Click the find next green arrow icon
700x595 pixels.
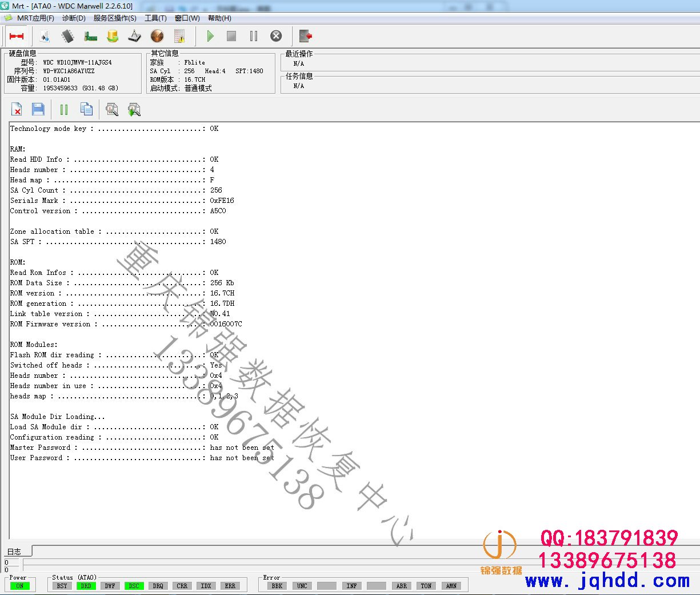pyautogui.click(x=134, y=109)
